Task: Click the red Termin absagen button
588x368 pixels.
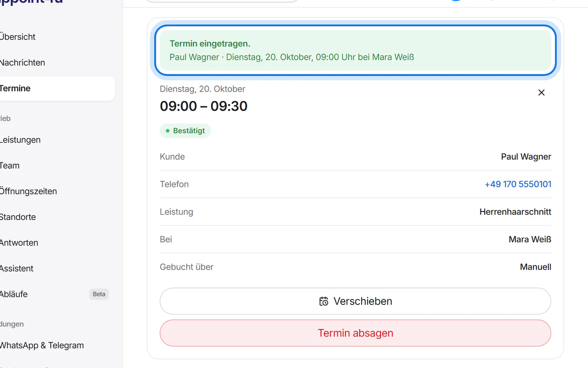Action: 355,333
